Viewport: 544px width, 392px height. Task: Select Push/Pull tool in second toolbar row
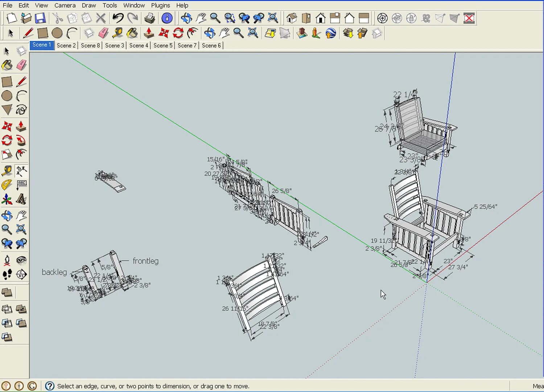pos(149,33)
